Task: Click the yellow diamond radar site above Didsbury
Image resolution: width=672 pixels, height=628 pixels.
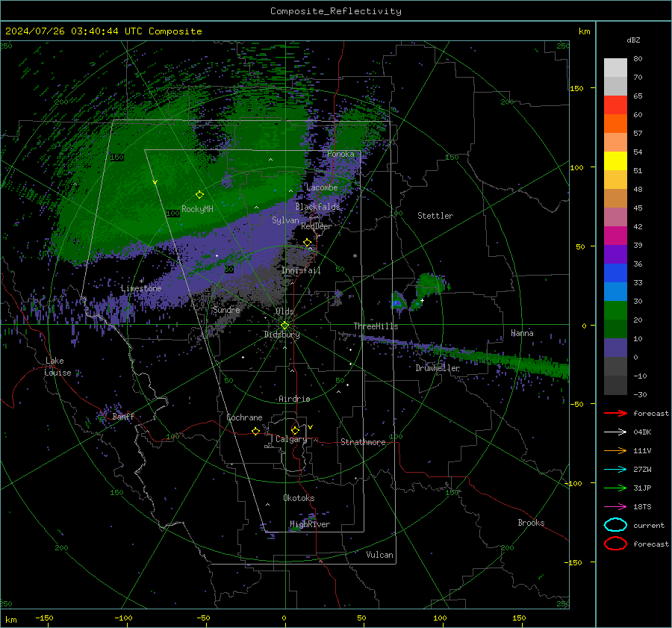Action: (x=284, y=326)
